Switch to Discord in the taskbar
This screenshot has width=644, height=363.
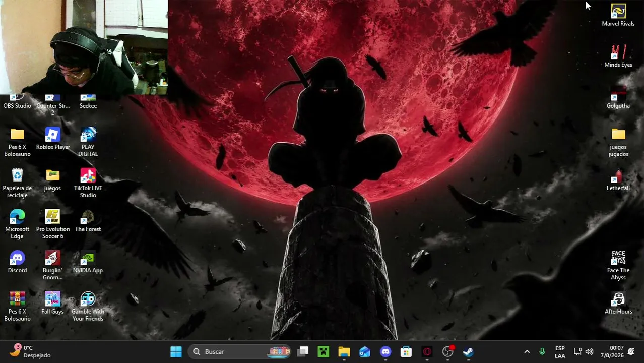(x=385, y=352)
